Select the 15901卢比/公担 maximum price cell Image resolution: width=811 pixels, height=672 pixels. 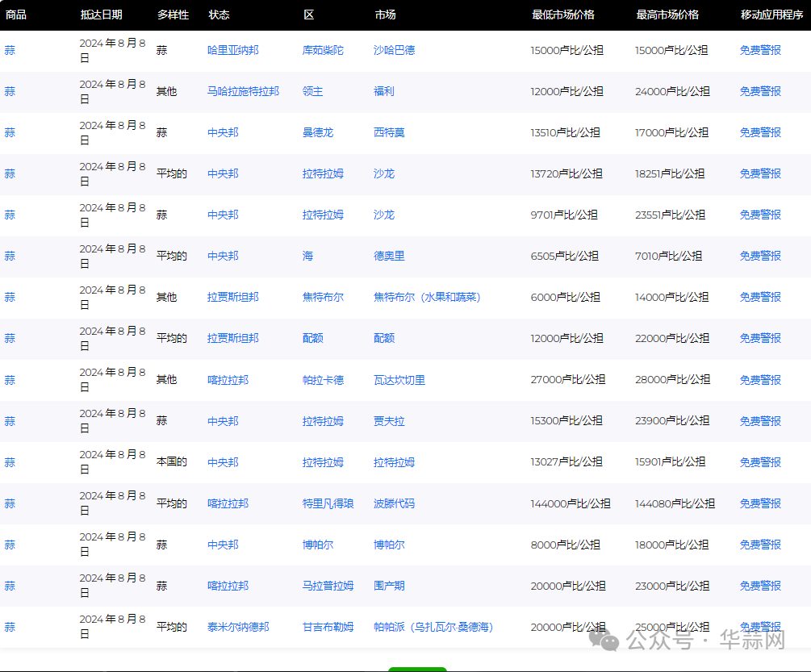pos(670,461)
